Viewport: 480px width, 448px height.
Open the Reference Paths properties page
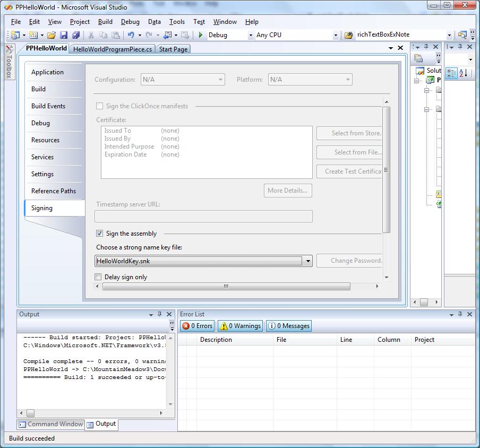pos(54,191)
